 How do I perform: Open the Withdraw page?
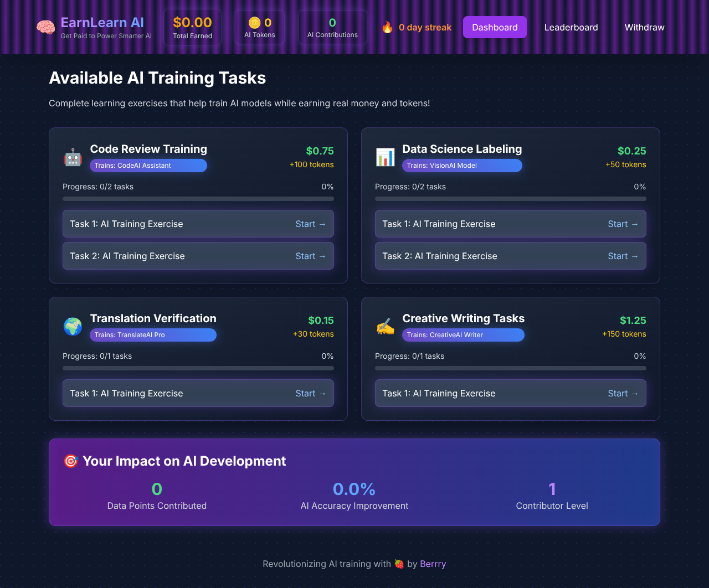pos(644,27)
